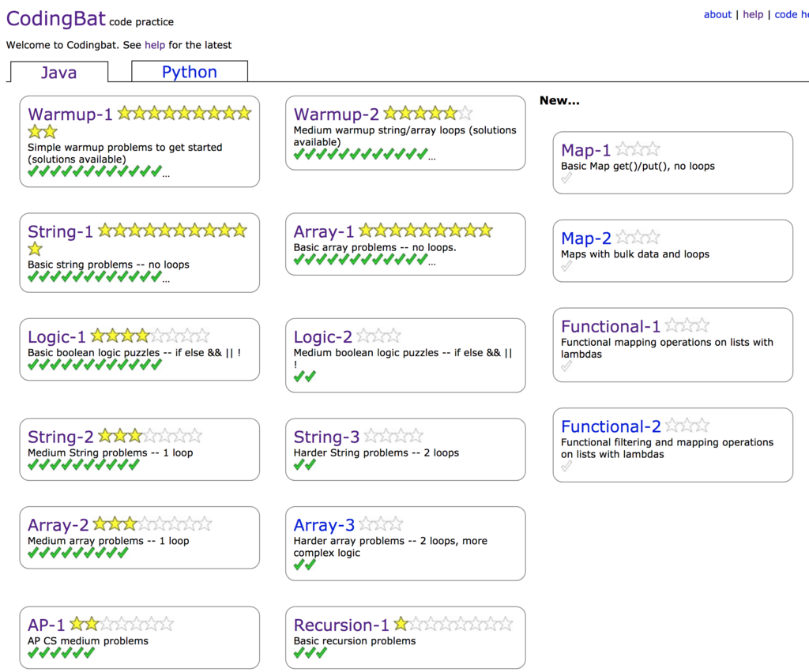Open the Warmup-1 problem set
Image resolution: width=809 pixels, height=672 pixels.
(x=70, y=114)
